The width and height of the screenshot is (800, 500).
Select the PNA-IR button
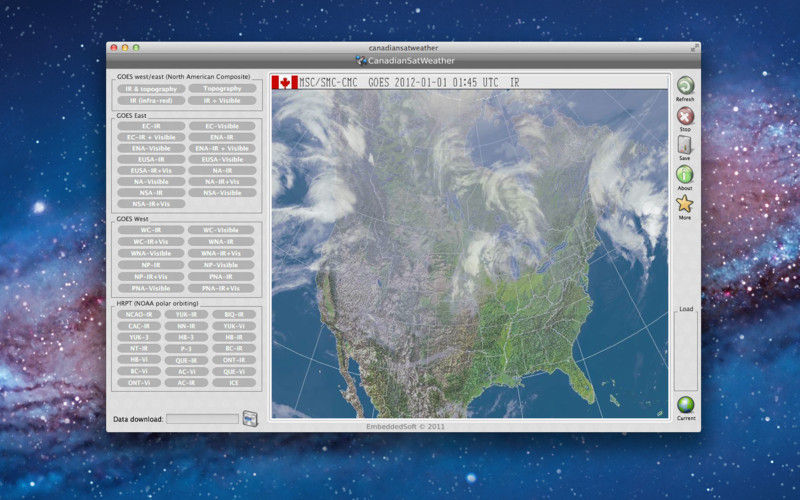[x=221, y=277]
